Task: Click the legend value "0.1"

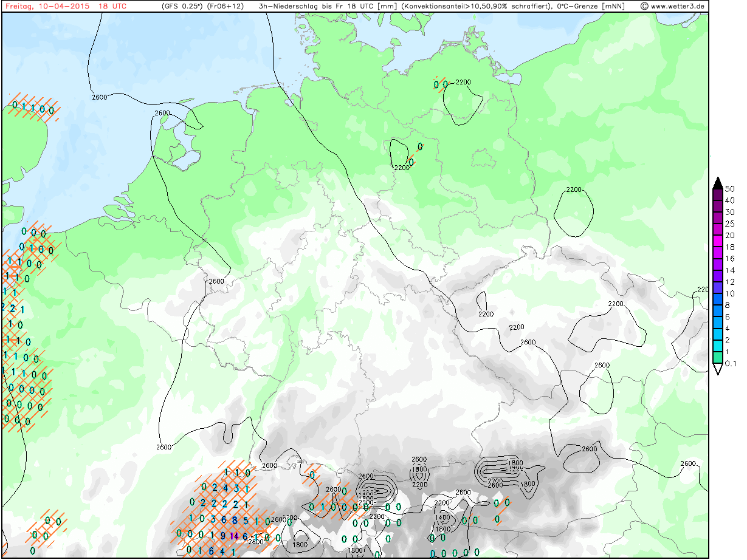Action: coord(731,364)
